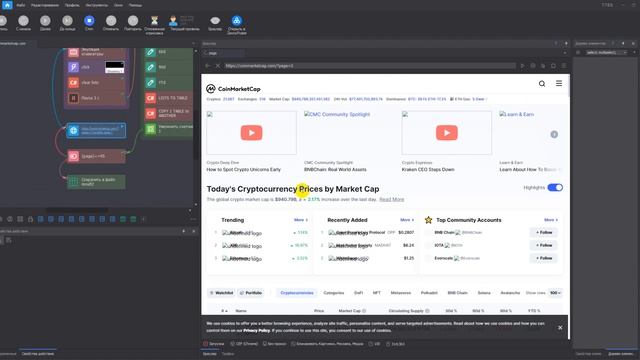Select the pause action block
Image resolution: width=640 pixels, height=360 pixels.
click(x=96, y=98)
